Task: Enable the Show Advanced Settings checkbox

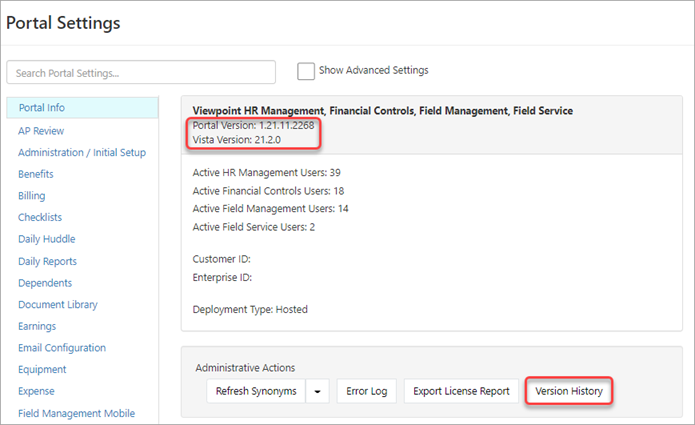Action: [306, 71]
